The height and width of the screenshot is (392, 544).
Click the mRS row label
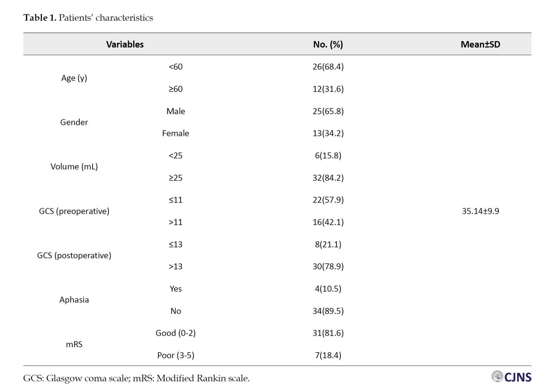[74, 344]
